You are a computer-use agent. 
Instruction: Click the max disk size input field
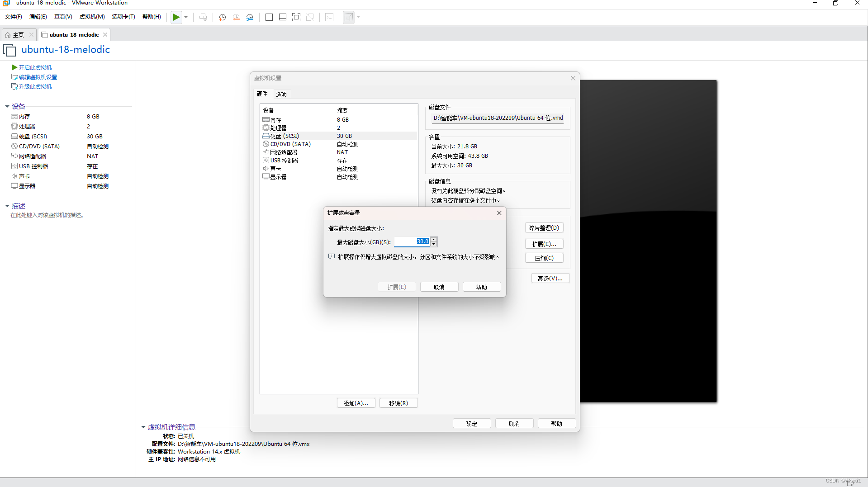411,241
